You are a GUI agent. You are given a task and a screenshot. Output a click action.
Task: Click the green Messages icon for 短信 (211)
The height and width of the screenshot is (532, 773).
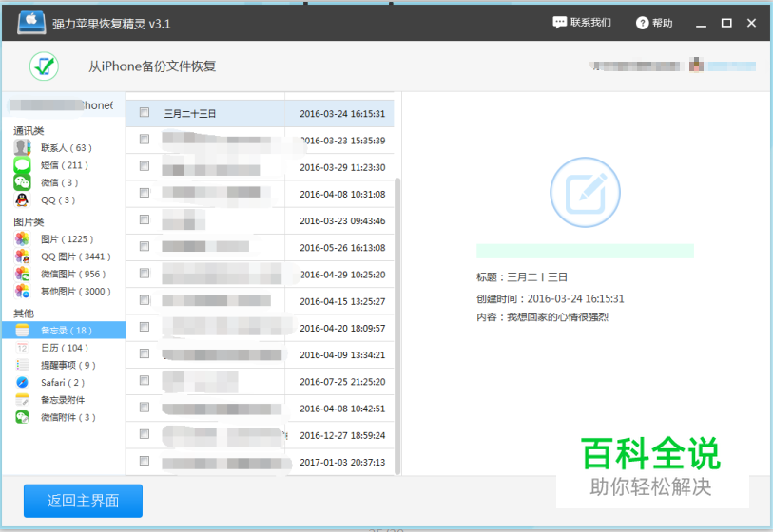click(x=22, y=165)
